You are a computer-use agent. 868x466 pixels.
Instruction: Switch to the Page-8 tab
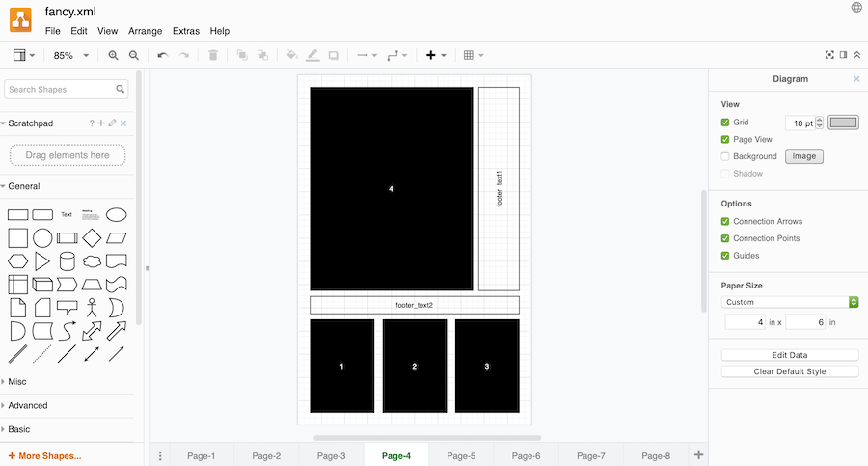656,456
